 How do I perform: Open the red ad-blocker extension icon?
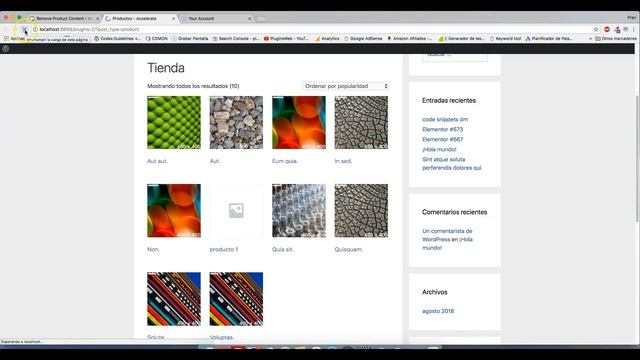(607, 29)
